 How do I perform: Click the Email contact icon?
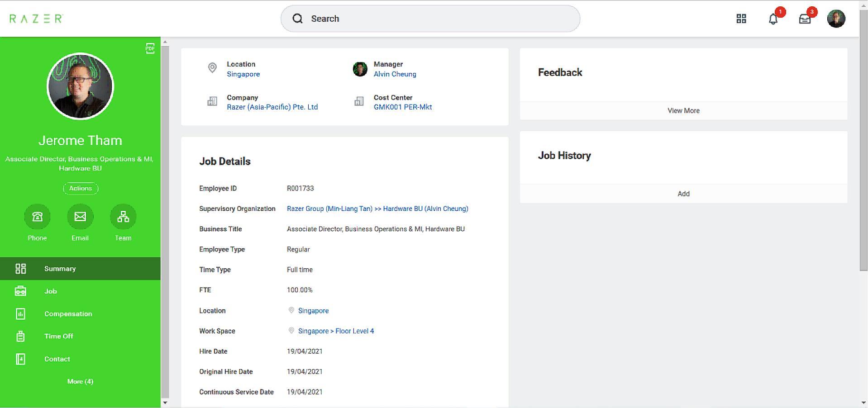click(x=80, y=217)
